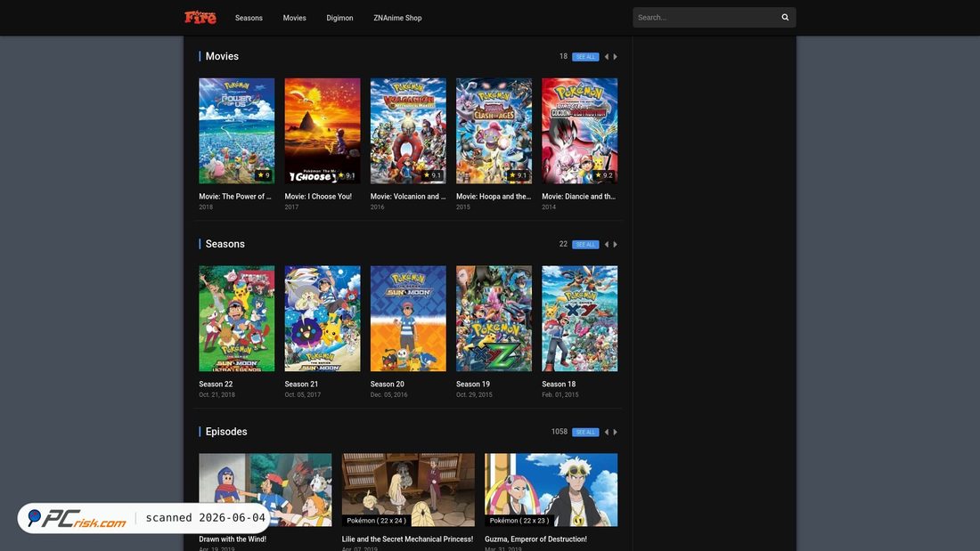Open Season 20 Sun & Moon poster

coord(408,319)
